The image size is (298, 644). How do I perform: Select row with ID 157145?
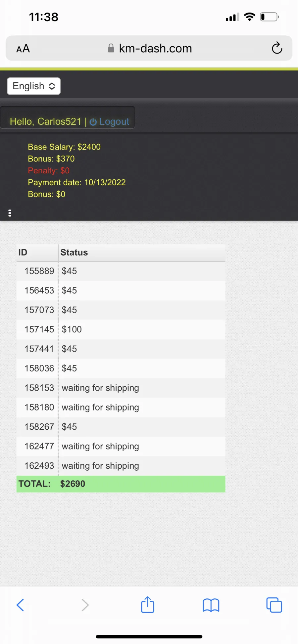[121, 329]
